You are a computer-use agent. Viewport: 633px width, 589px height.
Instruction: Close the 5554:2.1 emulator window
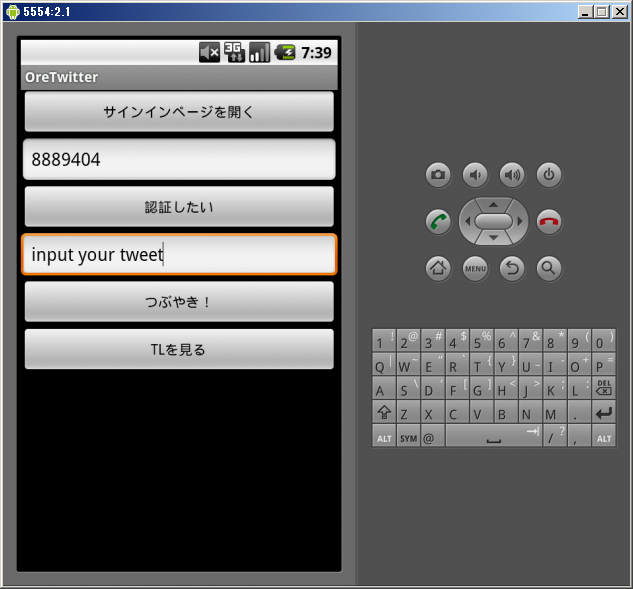620,12
